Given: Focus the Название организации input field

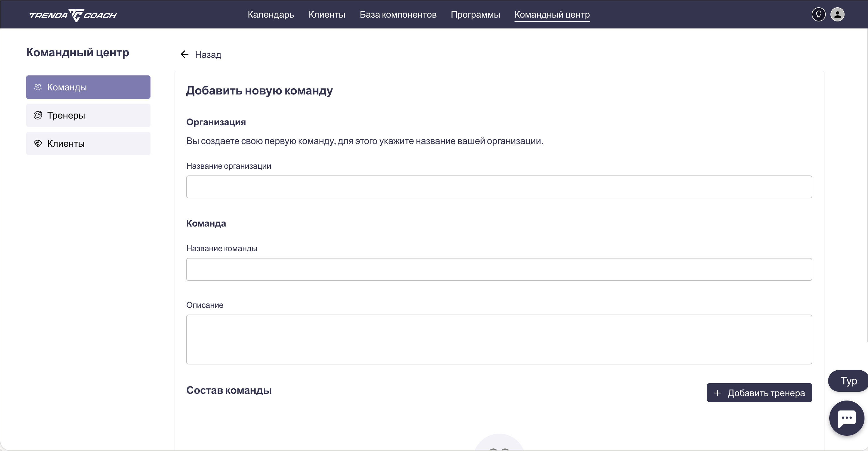Looking at the screenshot, I should (499, 187).
